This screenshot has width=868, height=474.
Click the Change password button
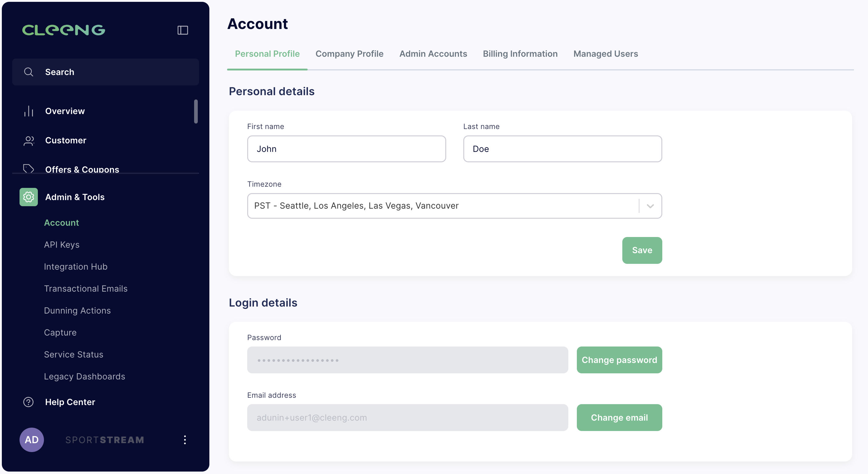619,360
